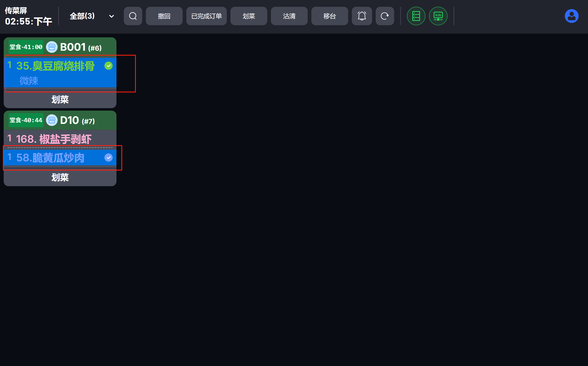Select dish 168. 椒盐手剥虾
Screen dimensions: 588x366
(x=60, y=139)
